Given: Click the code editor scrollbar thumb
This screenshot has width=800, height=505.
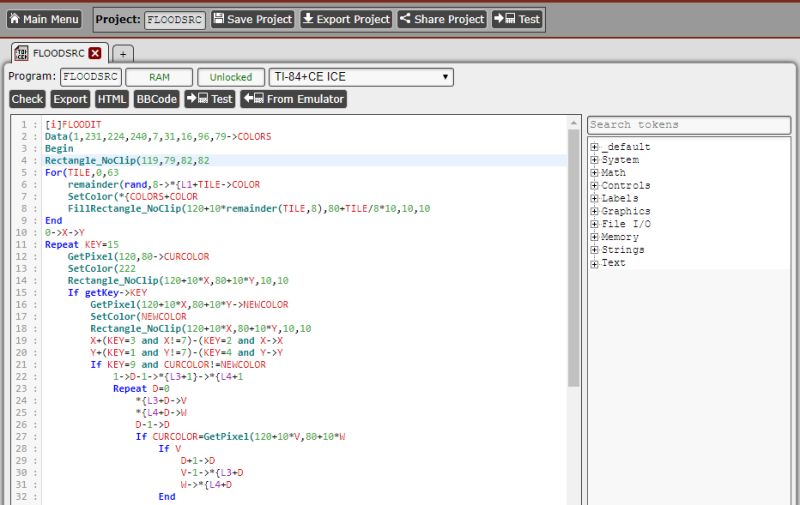Looking at the screenshot, I should 573,258.
